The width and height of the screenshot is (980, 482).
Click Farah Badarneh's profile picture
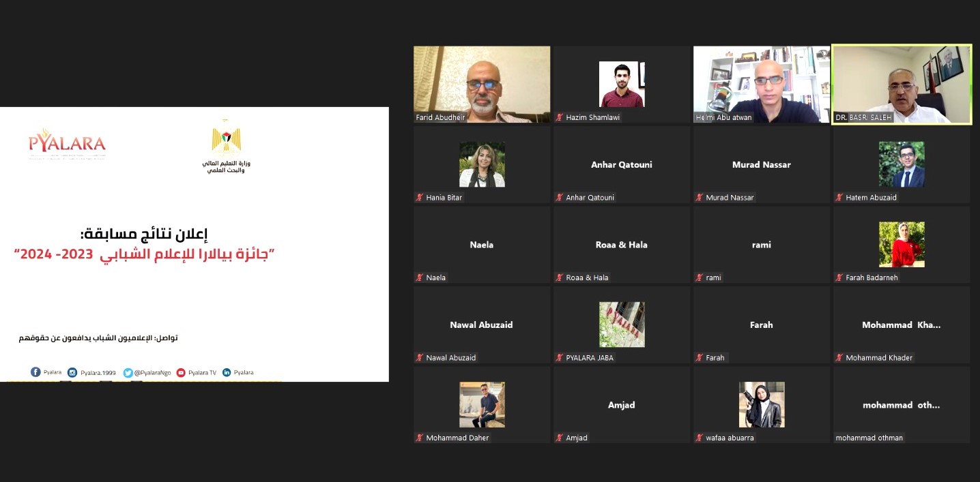(901, 244)
